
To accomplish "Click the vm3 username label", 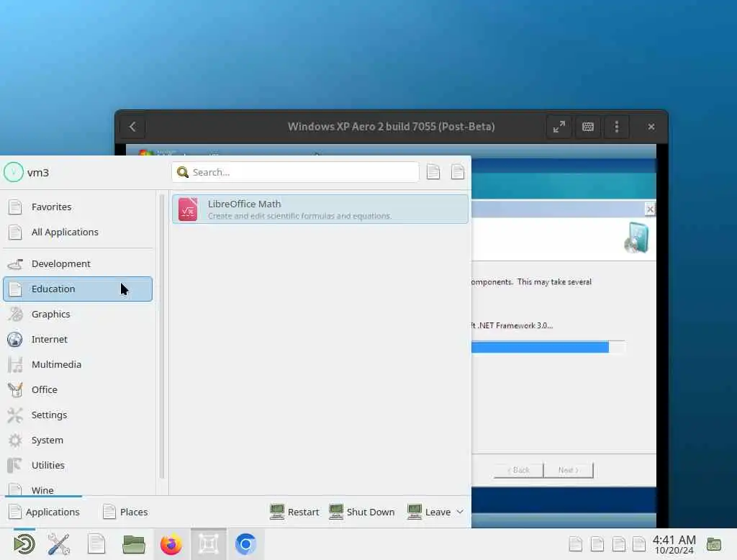I will [x=38, y=173].
